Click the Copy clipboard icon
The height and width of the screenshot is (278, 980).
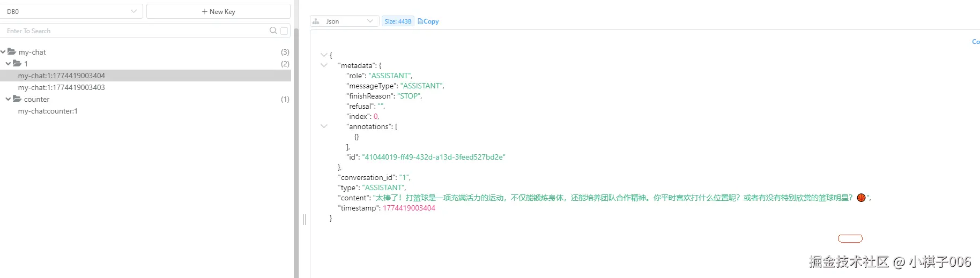[x=420, y=21]
